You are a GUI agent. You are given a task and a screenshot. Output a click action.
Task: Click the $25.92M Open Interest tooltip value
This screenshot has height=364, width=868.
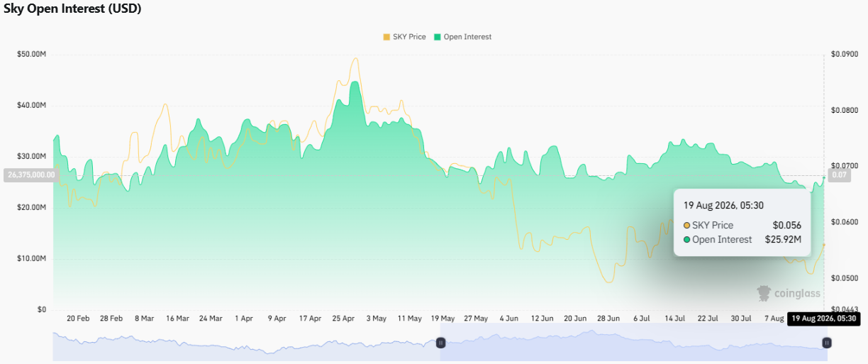click(783, 239)
